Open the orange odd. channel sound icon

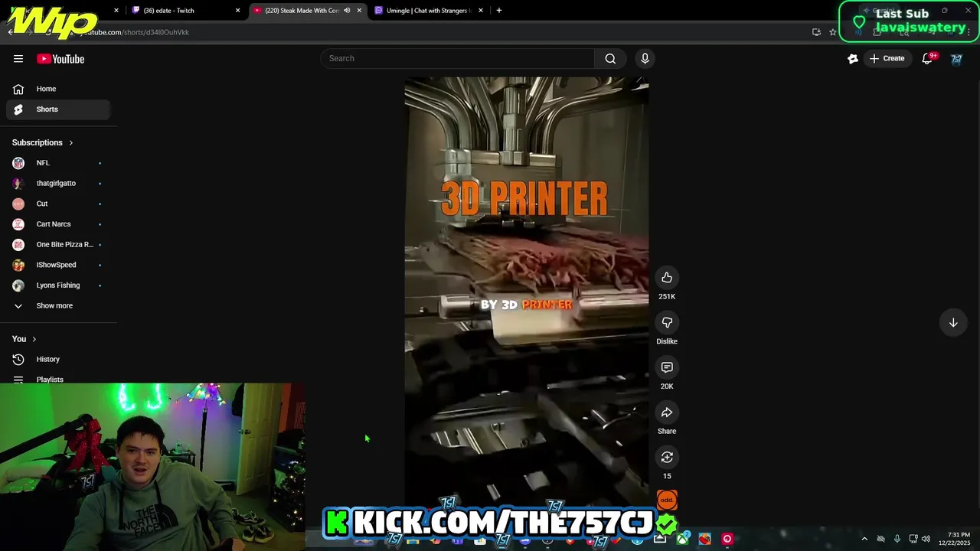pos(667,500)
